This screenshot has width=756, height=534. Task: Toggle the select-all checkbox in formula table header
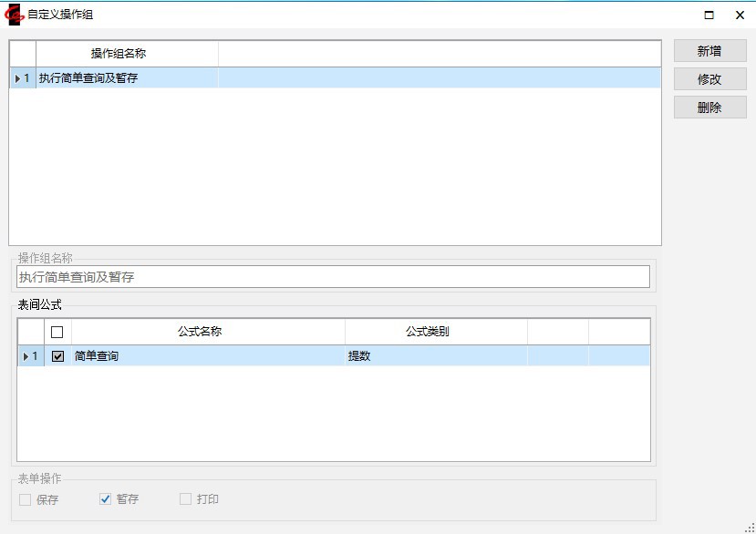point(57,332)
